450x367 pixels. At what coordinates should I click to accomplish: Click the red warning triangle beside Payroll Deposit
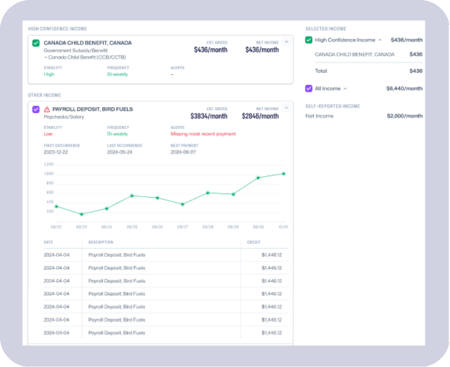(x=47, y=109)
